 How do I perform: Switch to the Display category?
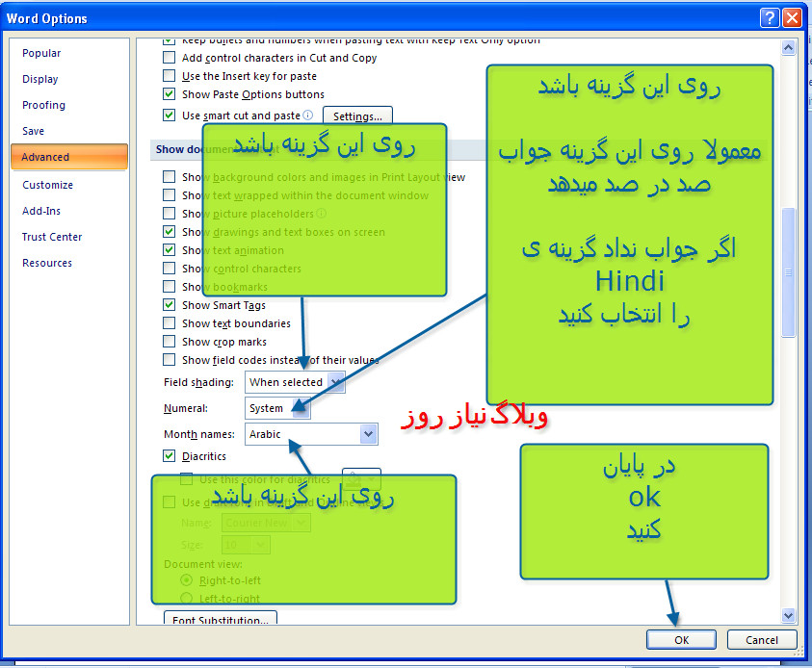39,79
